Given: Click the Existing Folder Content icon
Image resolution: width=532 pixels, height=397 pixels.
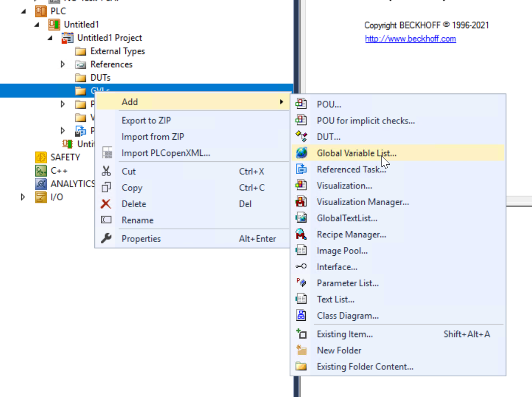Looking at the screenshot, I should 301,366.
